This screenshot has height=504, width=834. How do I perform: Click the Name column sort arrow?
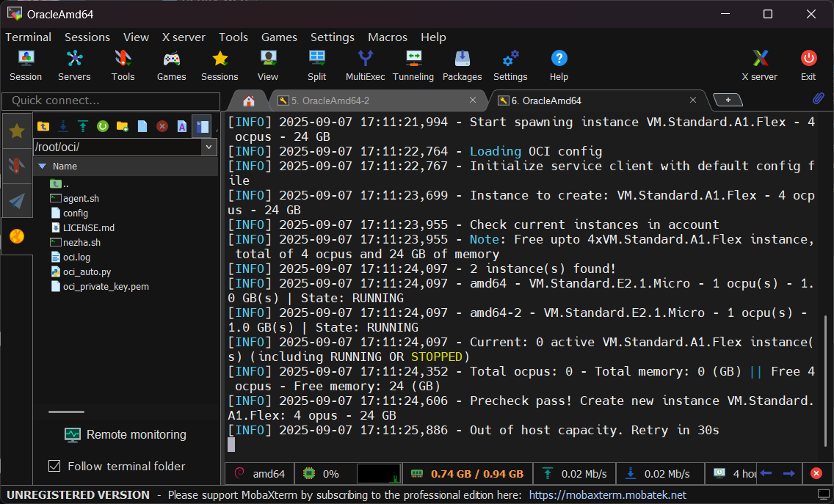tap(42, 167)
